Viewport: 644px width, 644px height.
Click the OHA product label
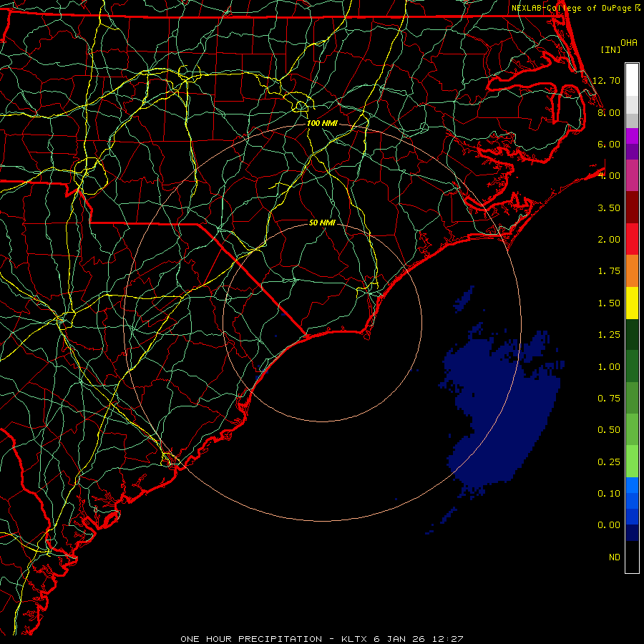point(629,43)
